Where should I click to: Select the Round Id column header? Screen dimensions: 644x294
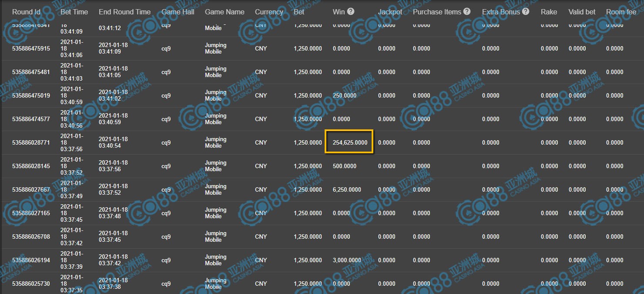[26, 12]
